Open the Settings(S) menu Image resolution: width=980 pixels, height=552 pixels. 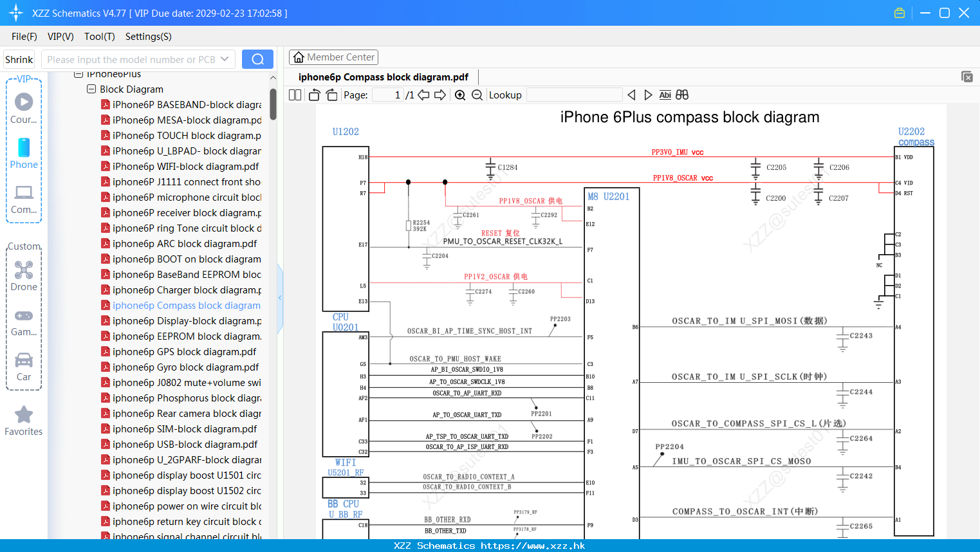coord(149,37)
